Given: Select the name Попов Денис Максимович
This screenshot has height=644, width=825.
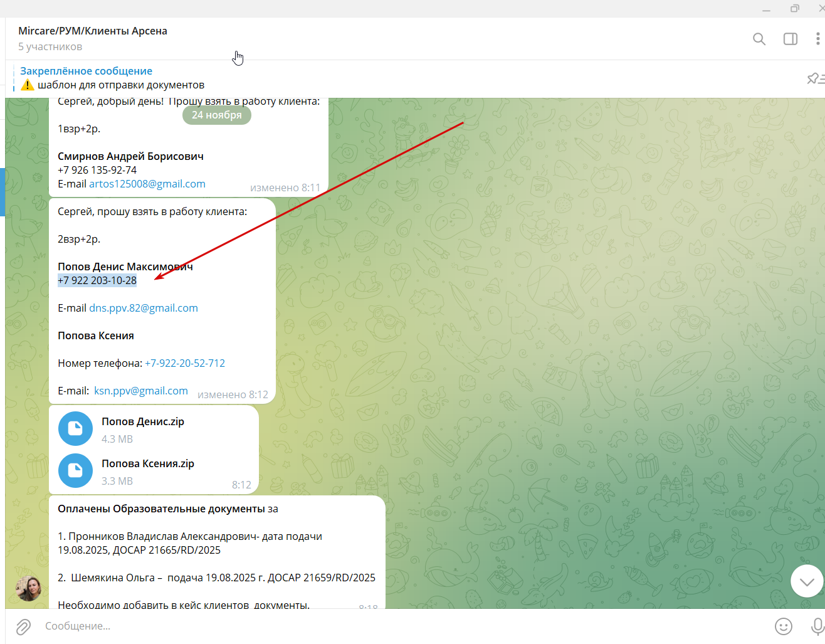Looking at the screenshot, I should tap(125, 267).
